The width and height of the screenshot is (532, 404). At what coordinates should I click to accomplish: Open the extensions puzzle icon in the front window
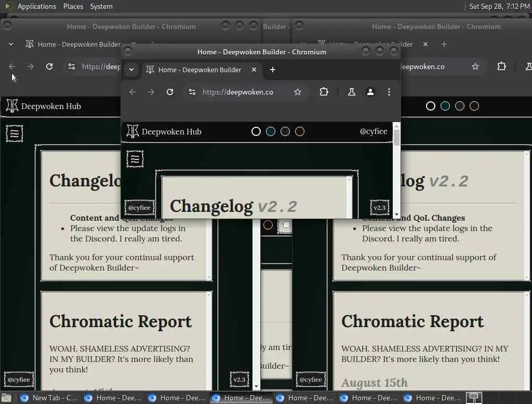pyautogui.click(x=324, y=92)
